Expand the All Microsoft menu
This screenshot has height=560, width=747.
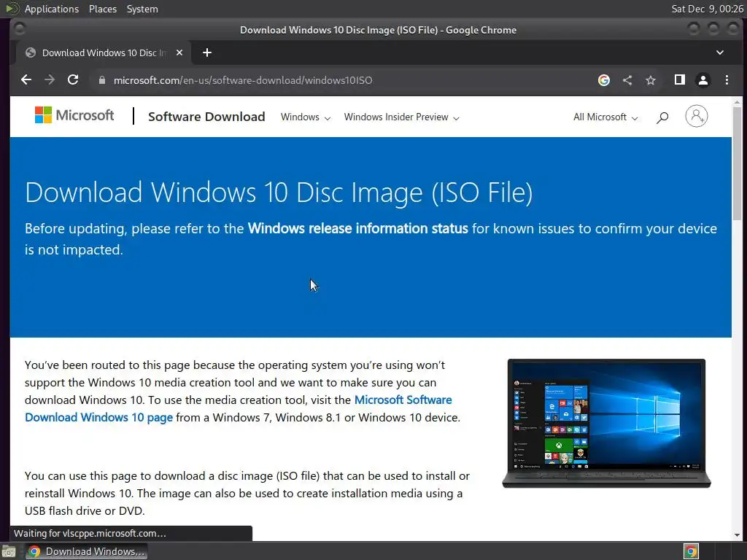coord(605,117)
